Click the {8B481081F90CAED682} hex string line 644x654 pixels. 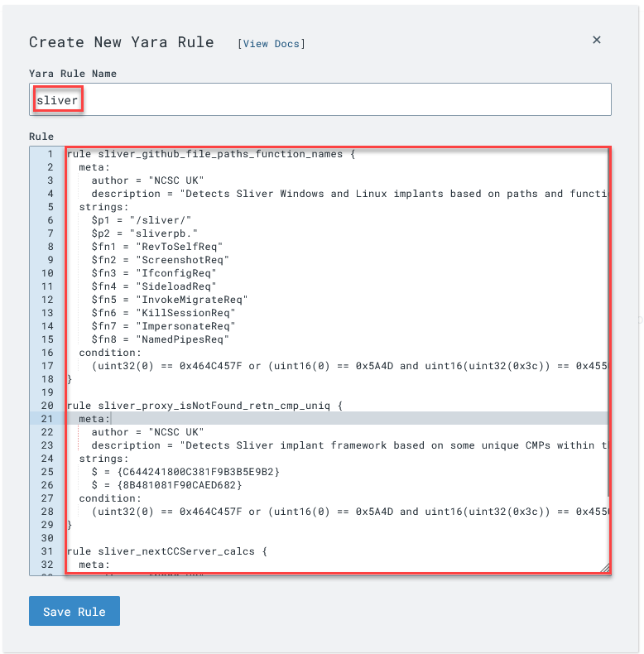(x=167, y=485)
